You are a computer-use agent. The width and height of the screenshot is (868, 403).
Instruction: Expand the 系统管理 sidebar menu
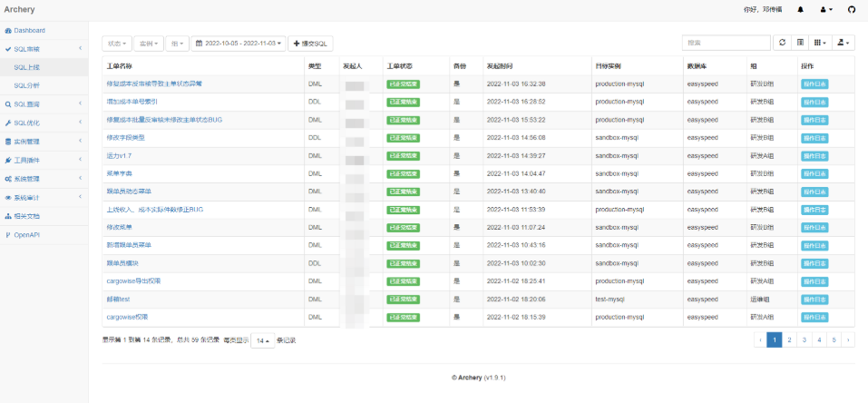pos(44,179)
